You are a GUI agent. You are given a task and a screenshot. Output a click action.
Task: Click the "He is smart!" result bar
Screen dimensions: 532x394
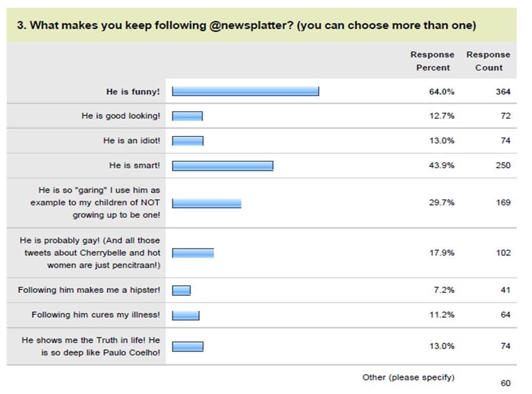[x=222, y=166]
